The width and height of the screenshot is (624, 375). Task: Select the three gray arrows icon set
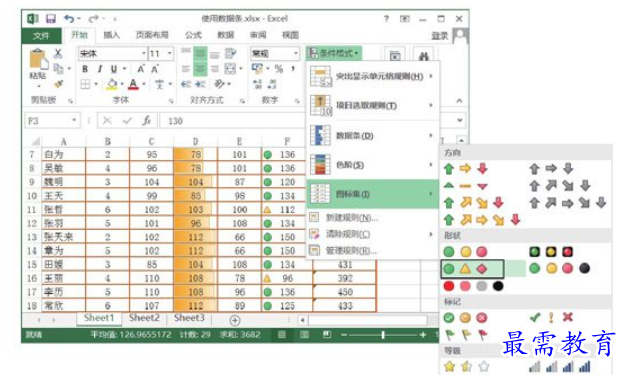pyautogui.click(x=551, y=169)
